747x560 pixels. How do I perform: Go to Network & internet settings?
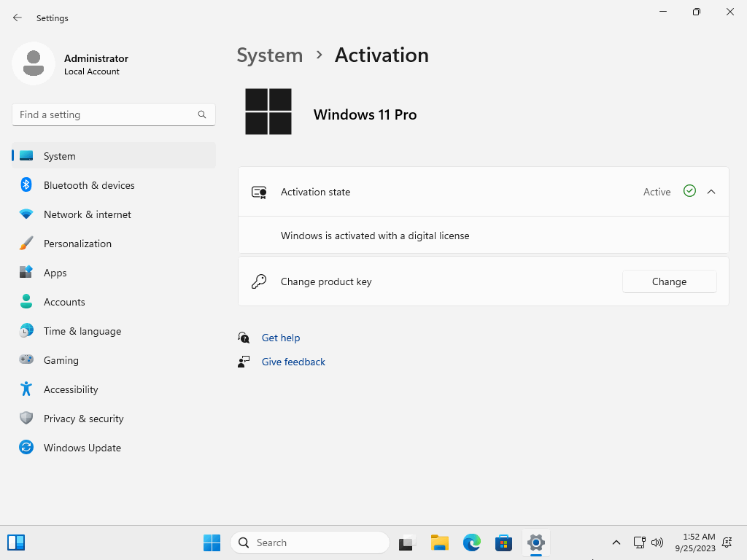[114, 214]
